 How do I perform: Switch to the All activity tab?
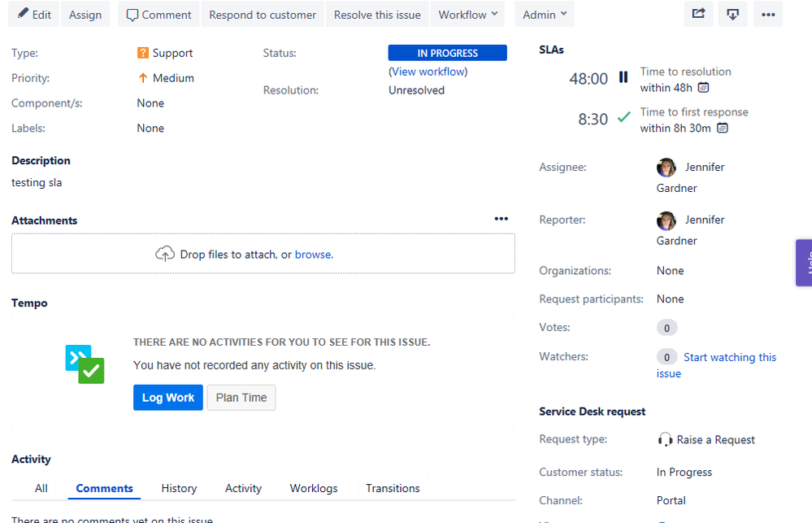coord(41,488)
